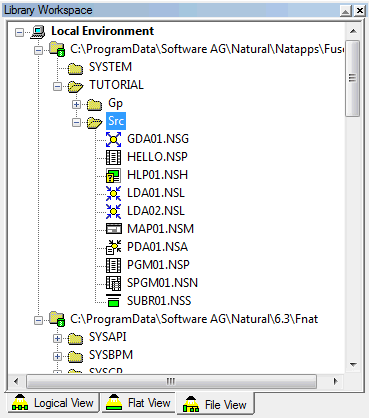The height and width of the screenshot is (418, 369).
Task: Click the horizontal scrollbar right arrow
Action: pos(335,381)
